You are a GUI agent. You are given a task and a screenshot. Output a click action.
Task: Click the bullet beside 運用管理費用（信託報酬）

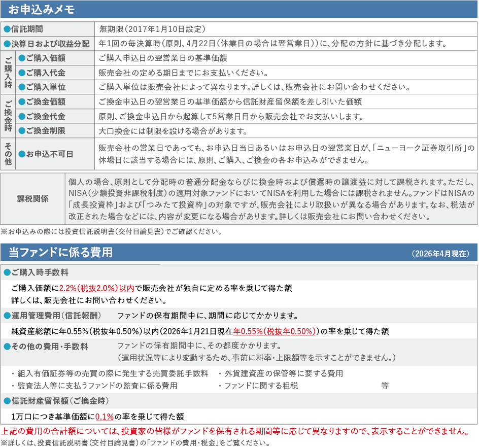tap(8, 315)
